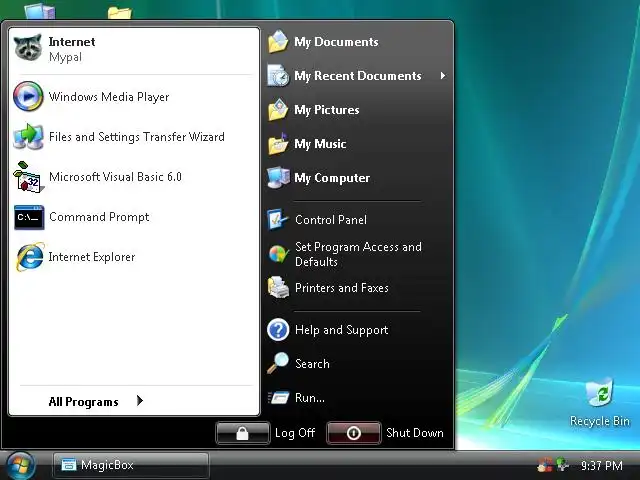Select Command Prompt menu text

point(99,217)
